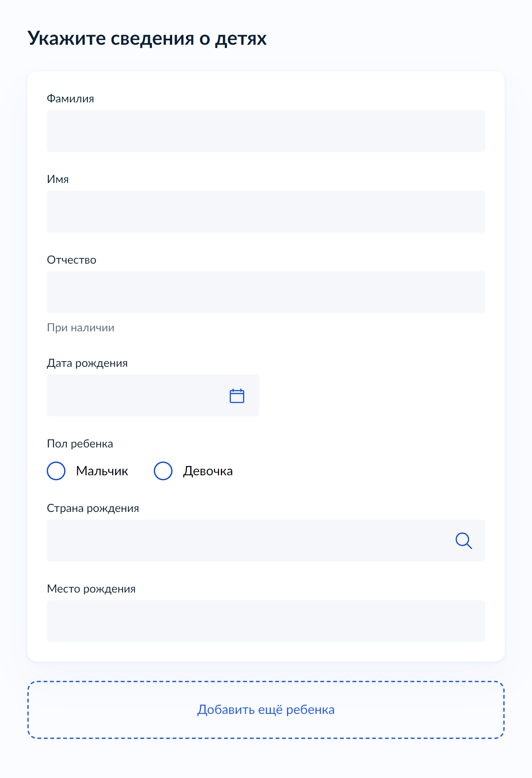Focus the Имя input field
The height and width of the screenshot is (778, 532).
pyautogui.click(x=266, y=212)
